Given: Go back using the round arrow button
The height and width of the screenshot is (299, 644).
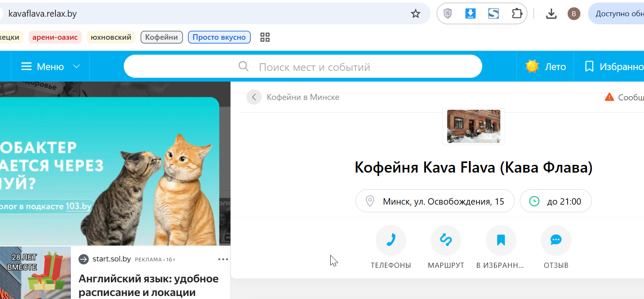Looking at the screenshot, I should tap(254, 97).
